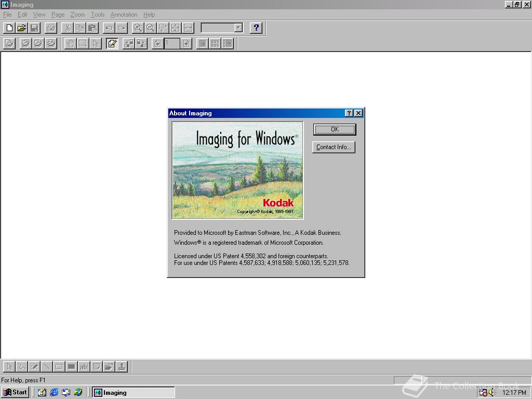Zoom to the selection

click(x=163, y=28)
